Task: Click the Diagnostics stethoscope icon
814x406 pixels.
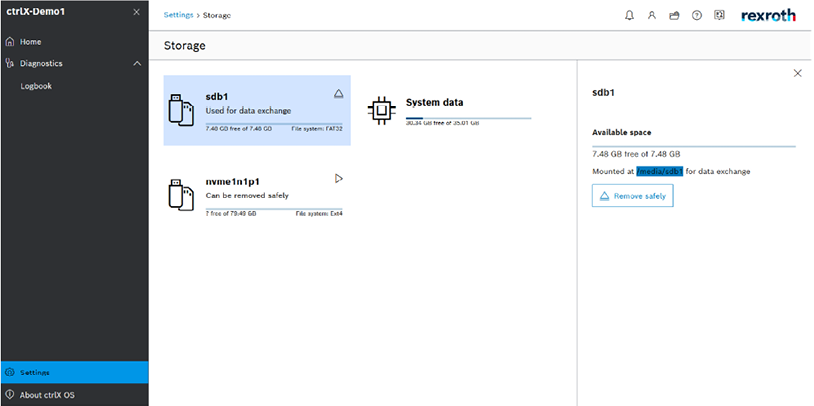Action: pyautogui.click(x=9, y=63)
